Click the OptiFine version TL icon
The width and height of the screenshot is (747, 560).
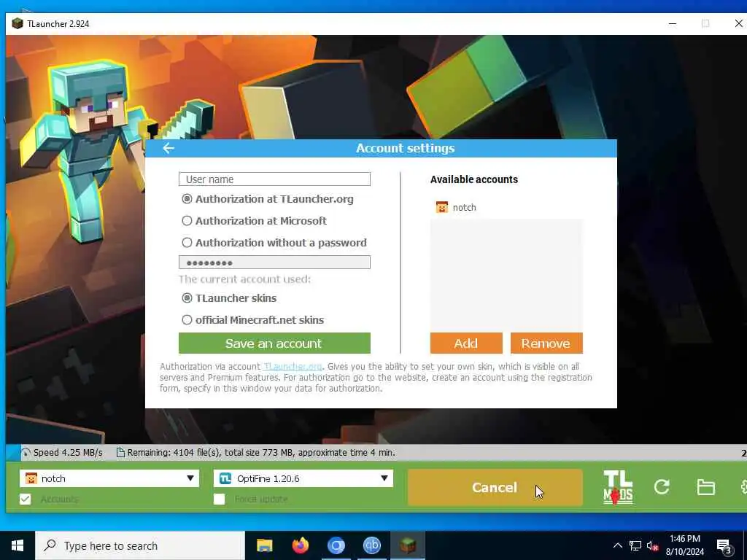coord(225,478)
